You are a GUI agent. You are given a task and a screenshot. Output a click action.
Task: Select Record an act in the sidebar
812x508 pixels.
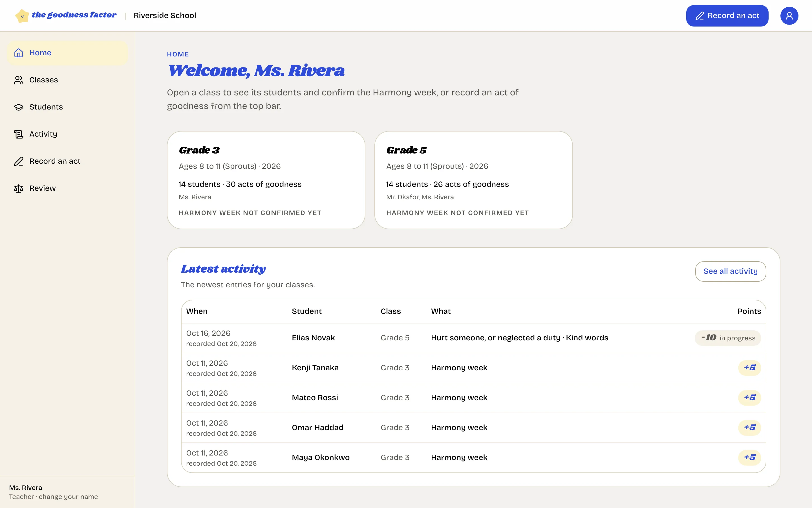pos(67,161)
